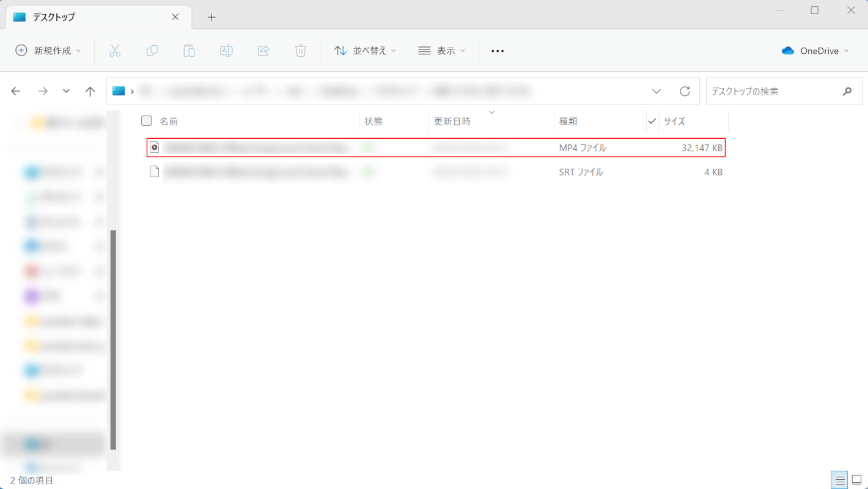Minimize the Explorer window
This screenshot has height=489, width=868.
[779, 10]
